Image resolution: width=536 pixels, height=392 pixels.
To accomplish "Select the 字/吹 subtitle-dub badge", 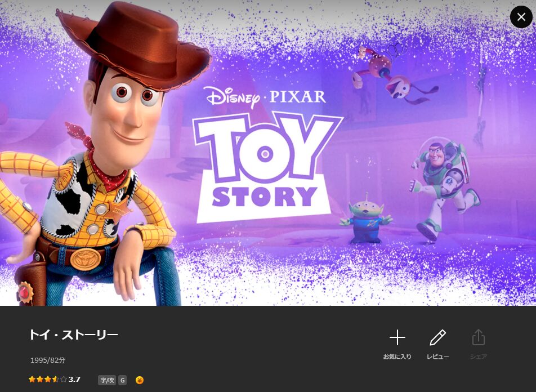I will click(x=107, y=380).
